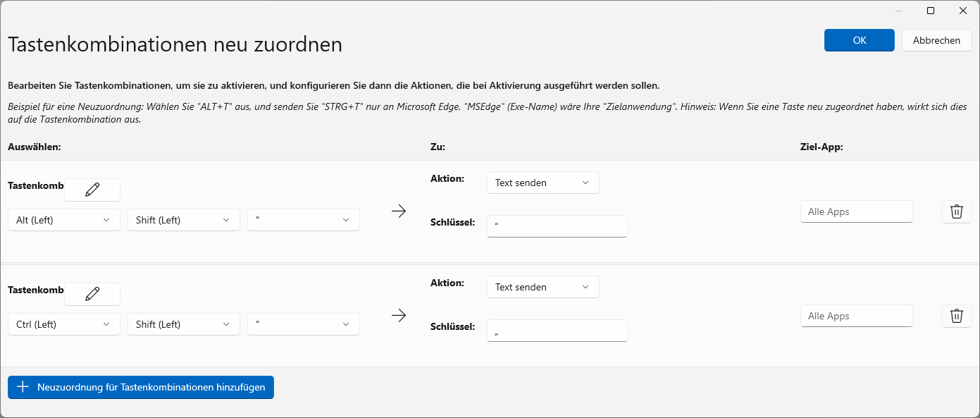Open the Alt (Left) key dropdown
The height and width of the screenshot is (418, 980).
63,220
